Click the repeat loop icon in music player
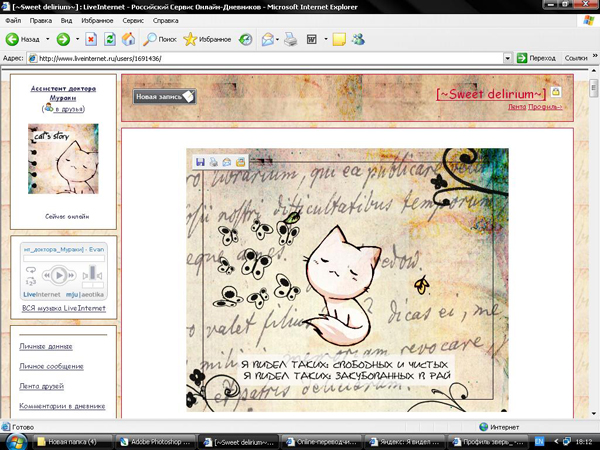Image resolution: width=600 pixels, height=450 pixels. click(x=31, y=270)
